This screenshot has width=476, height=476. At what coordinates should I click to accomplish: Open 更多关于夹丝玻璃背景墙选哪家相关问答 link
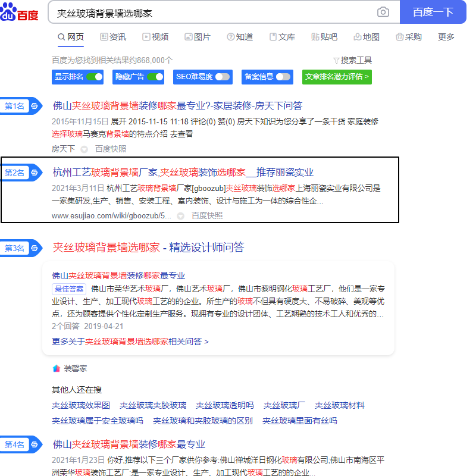click(x=130, y=342)
